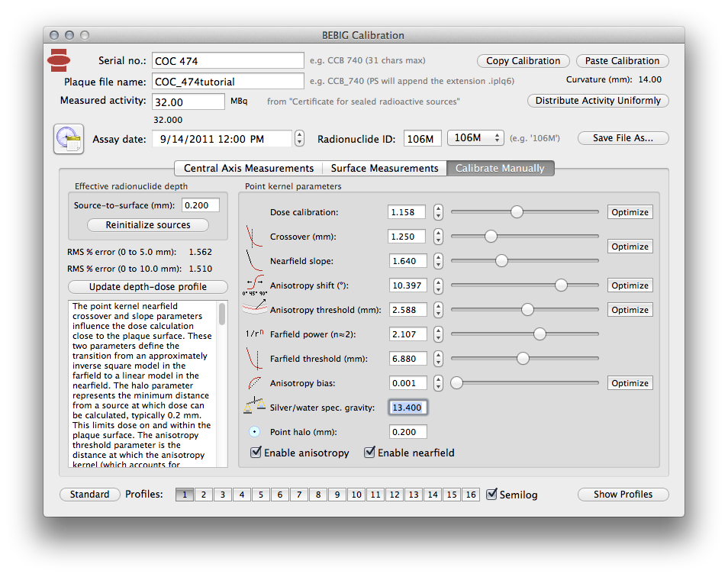The height and width of the screenshot is (577, 728).
Task: Click the Crossover curve icon
Action: coord(255,235)
